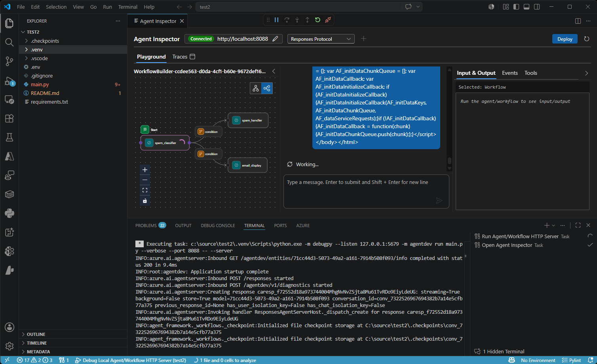Collapse the TEST2 folder root
The image size is (597, 364).
click(x=23, y=32)
